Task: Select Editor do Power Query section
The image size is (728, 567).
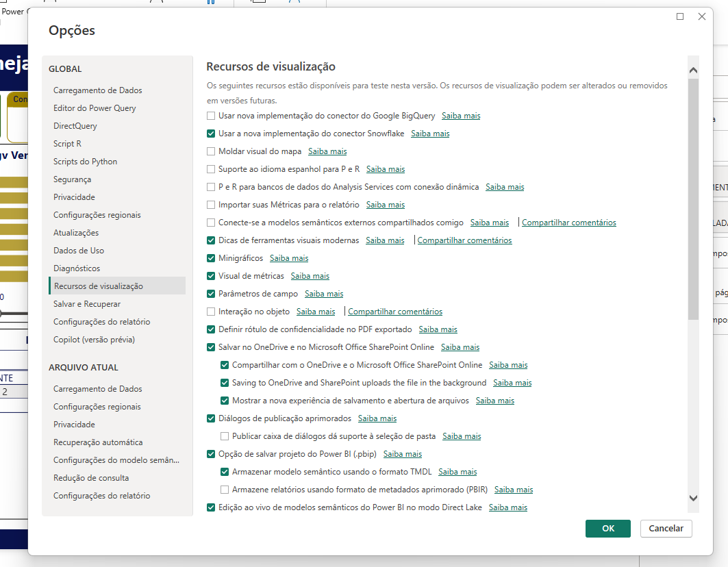Action: [117, 108]
